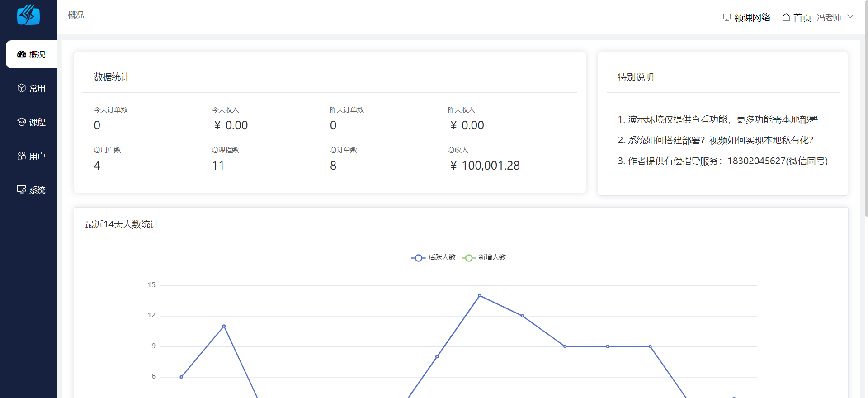Click the y-axis label 9

click(x=153, y=346)
